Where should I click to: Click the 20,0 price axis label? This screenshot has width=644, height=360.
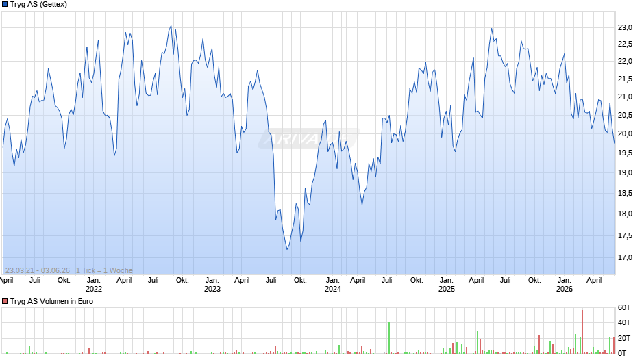pos(625,134)
